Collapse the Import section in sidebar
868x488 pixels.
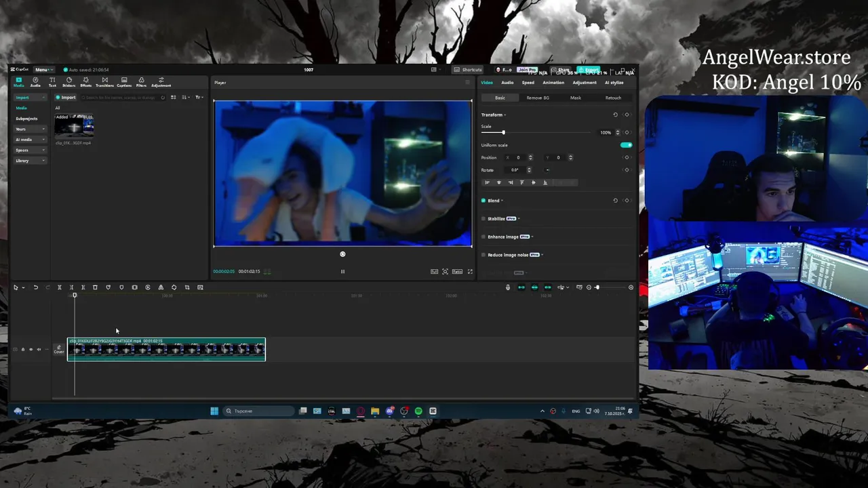(44, 98)
